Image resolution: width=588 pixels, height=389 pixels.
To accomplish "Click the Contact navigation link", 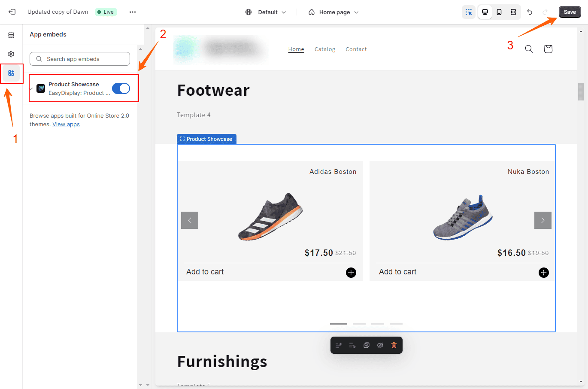I will [356, 49].
